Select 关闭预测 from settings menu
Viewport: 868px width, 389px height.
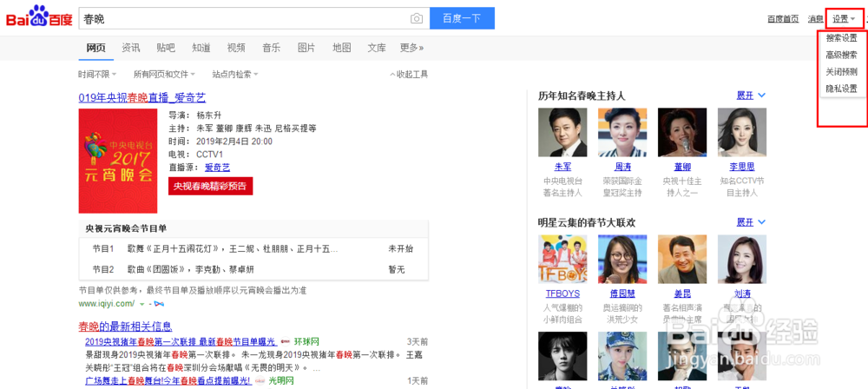(841, 71)
